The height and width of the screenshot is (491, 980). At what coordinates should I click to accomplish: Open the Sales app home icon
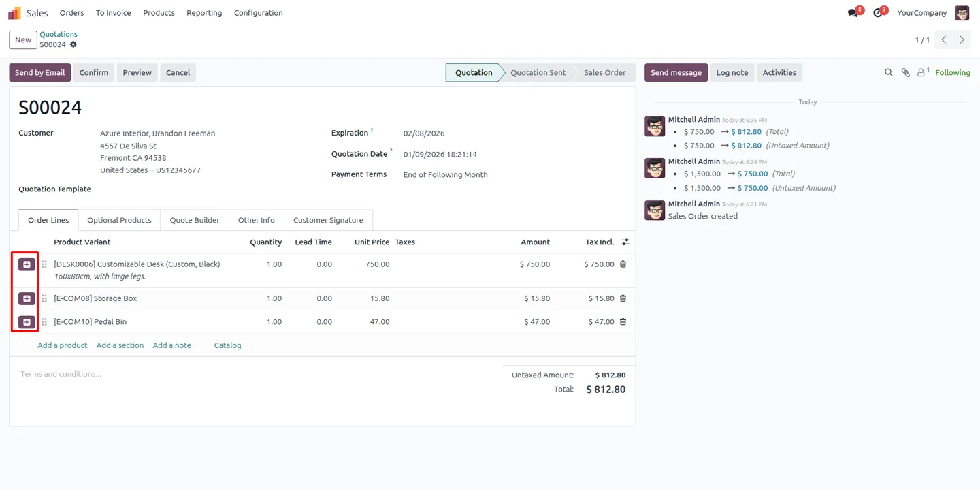tap(14, 13)
